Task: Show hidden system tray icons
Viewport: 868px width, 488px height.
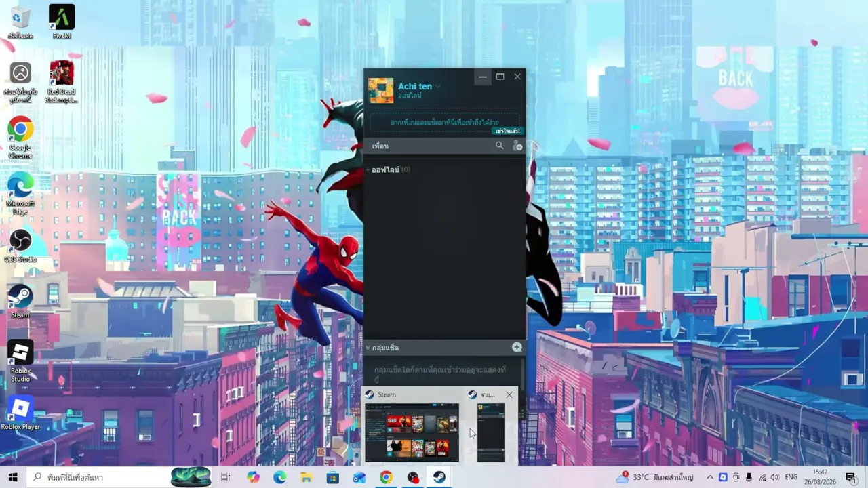Action: [x=710, y=477]
